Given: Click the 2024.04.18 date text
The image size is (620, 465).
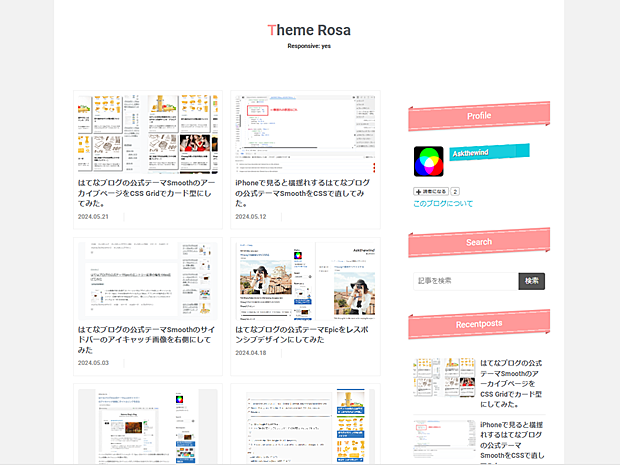Looking at the screenshot, I should (x=251, y=353).
